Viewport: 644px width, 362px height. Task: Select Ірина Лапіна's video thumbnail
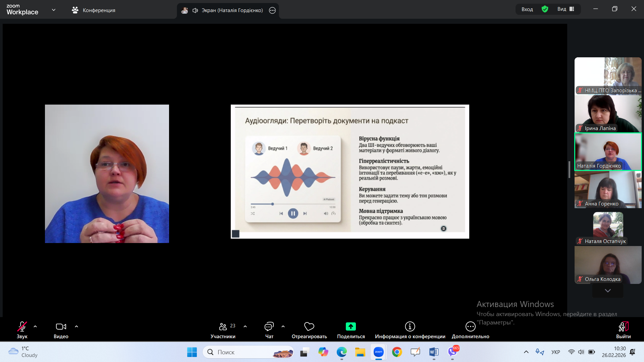(x=608, y=114)
